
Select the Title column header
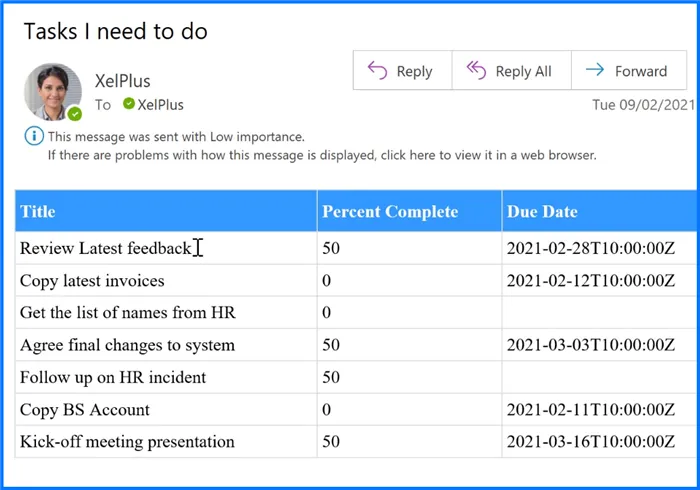(x=38, y=211)
